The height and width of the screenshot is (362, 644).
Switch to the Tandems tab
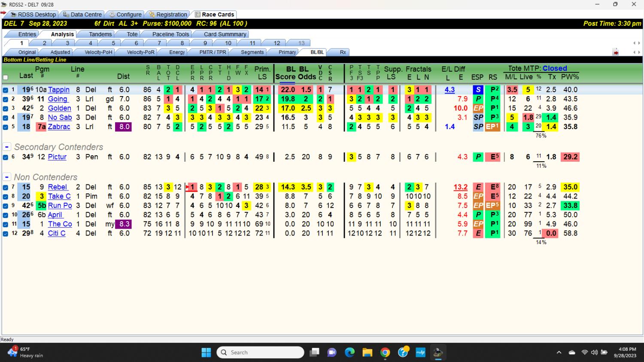(x=100, y=34)
